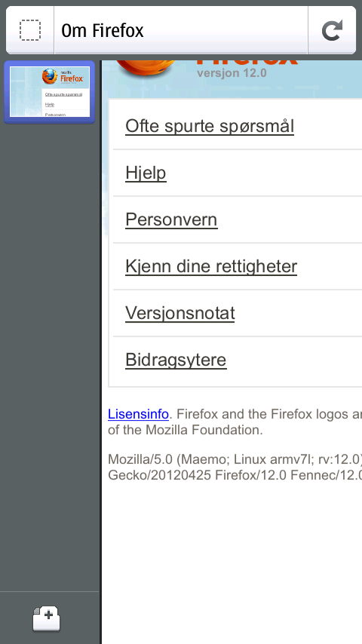Screen dimensions: 362x644
Task: Follow the blue Lisensinfo link
Action: (139, 414)
